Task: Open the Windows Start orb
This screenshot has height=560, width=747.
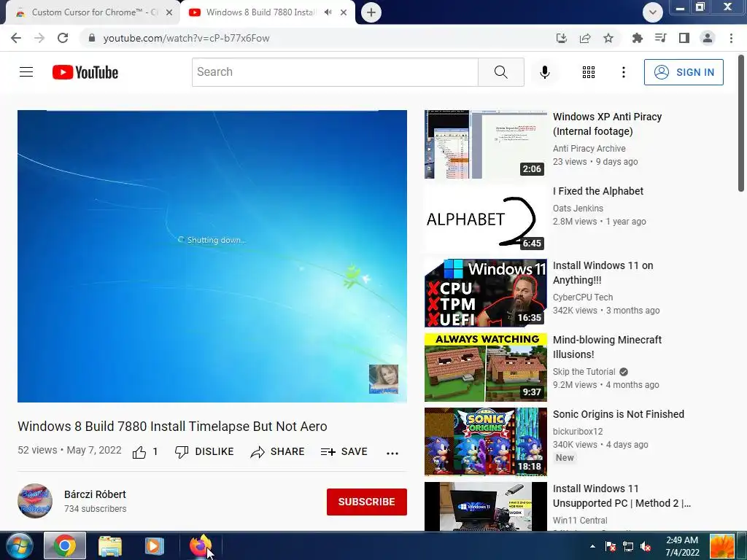Action: click(19, 546)
